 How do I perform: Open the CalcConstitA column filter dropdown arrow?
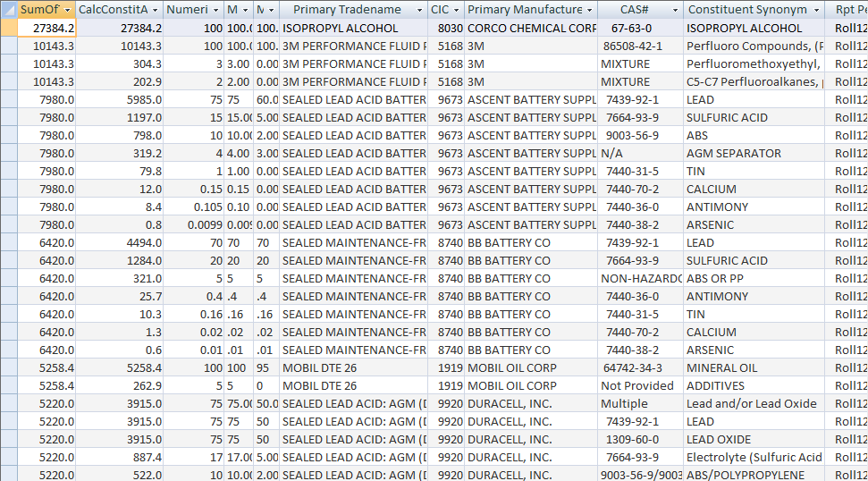[x=155, y=10]
